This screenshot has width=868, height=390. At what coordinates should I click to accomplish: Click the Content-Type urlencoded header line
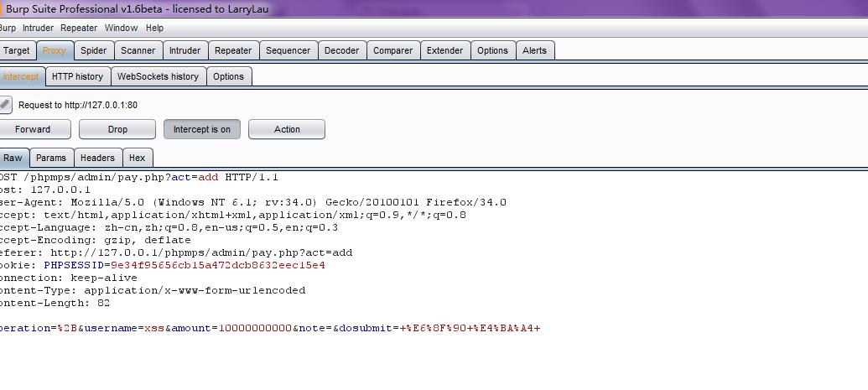click(153, 290)
